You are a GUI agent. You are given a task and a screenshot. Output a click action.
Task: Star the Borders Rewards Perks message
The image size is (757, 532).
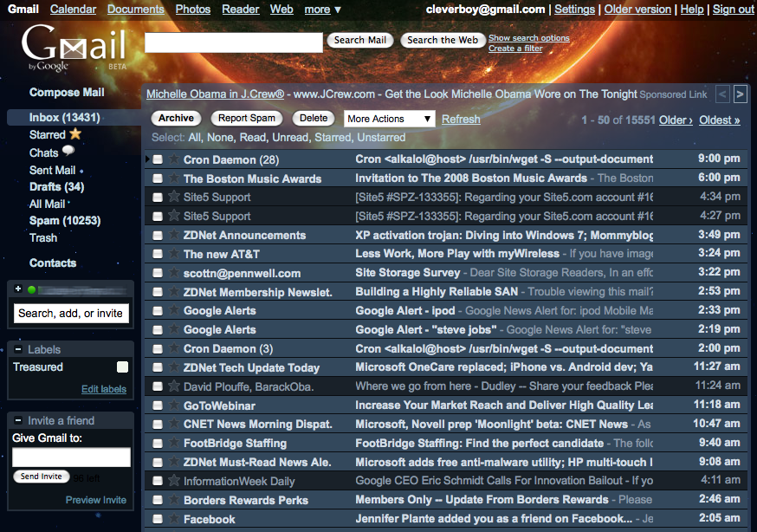click(174, 499)
